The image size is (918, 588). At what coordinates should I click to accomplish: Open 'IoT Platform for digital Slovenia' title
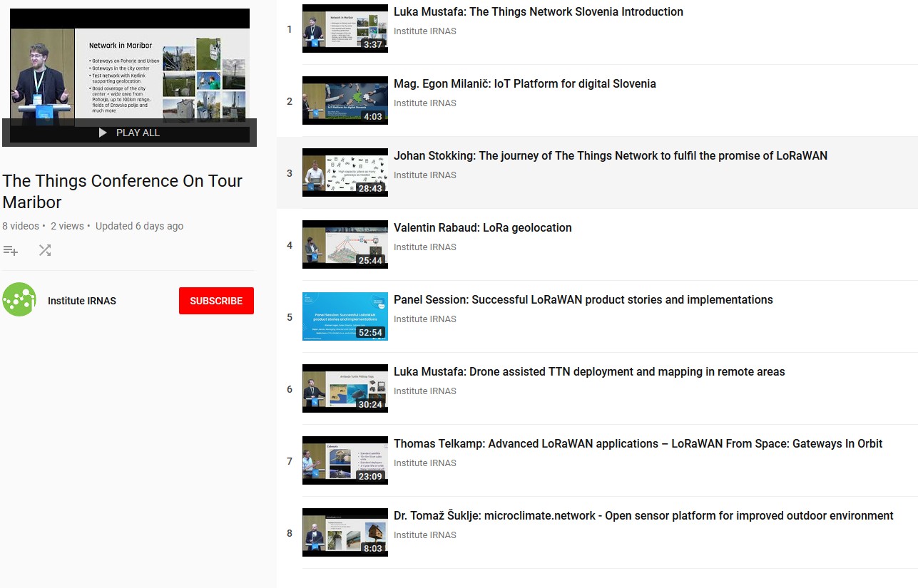coord(525,84)
